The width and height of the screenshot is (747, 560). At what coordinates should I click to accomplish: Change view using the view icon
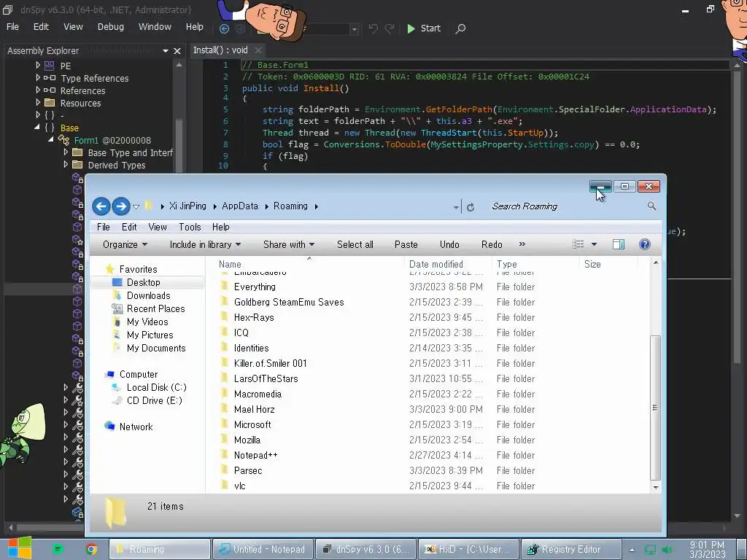click(578, 244)
